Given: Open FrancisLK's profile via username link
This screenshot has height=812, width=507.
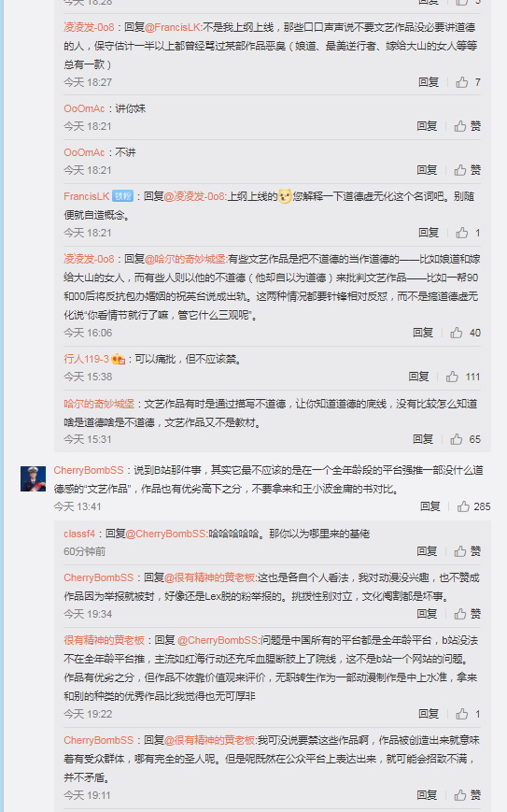Looking at the screenshot, I should coord(87,196).
